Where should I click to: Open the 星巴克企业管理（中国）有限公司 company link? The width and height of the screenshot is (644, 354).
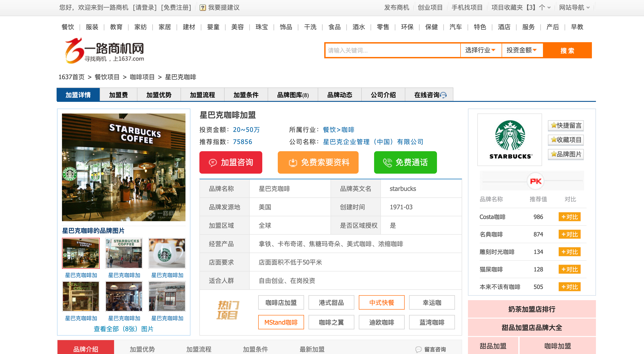click(373, 142)
